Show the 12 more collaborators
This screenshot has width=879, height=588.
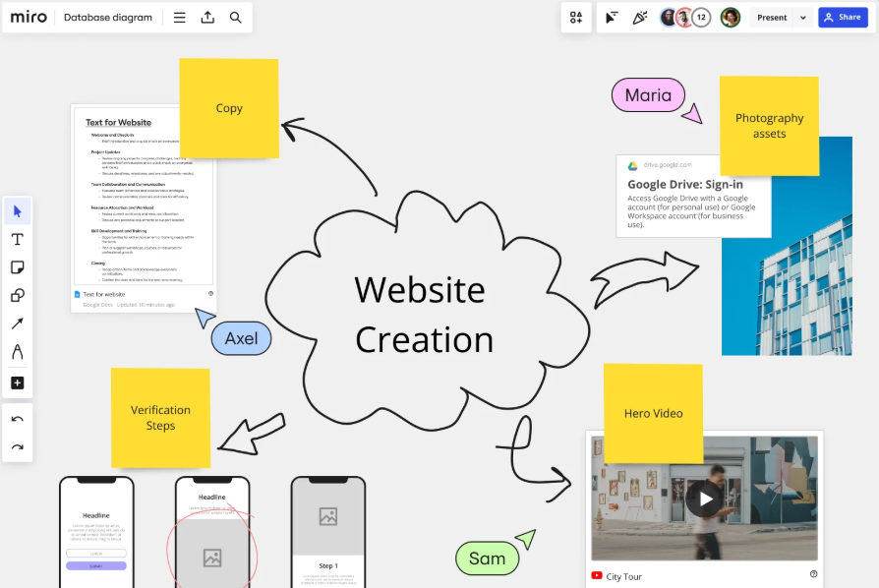pyautogui.click(x=701, y=18)
